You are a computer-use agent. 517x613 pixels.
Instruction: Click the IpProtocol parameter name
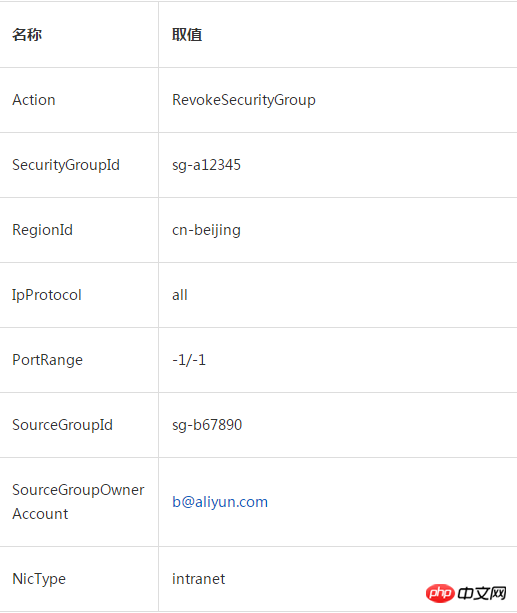coord(47,295)
